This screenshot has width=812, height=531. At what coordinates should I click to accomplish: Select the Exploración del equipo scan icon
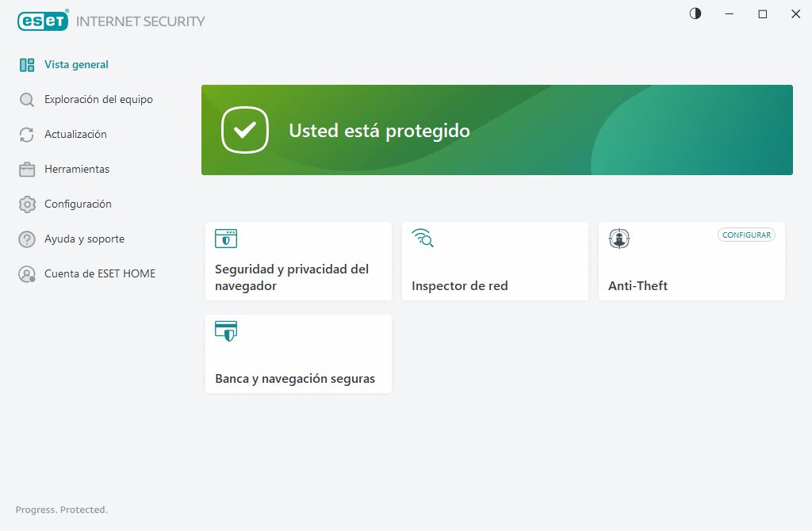(x=26, y=99)
